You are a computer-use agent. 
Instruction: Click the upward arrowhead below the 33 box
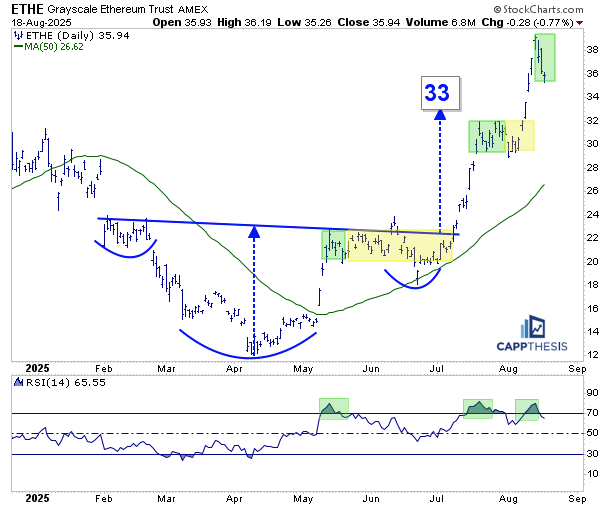[438, 111]
